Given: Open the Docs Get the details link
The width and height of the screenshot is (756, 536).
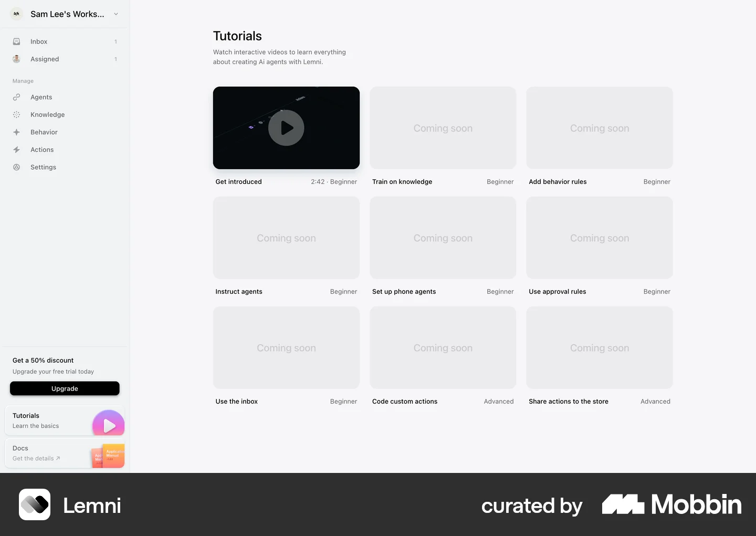Looking at the screenshot, I should tap(65, 453).
